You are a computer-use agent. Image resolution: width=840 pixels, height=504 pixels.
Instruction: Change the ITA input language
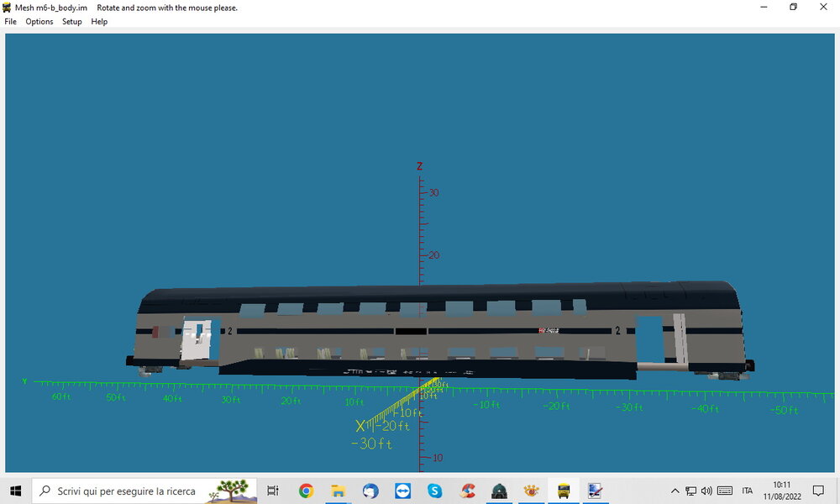pos(748,491)
